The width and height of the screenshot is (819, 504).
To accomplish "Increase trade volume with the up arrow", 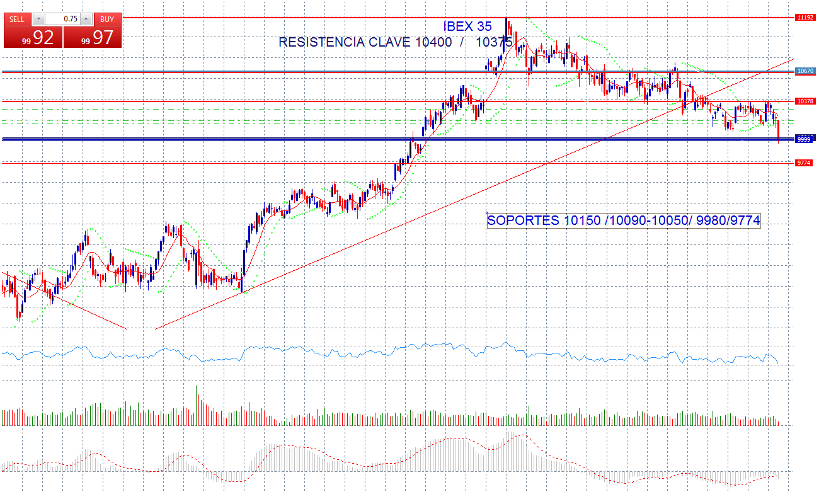I will (x=86, y=19).
